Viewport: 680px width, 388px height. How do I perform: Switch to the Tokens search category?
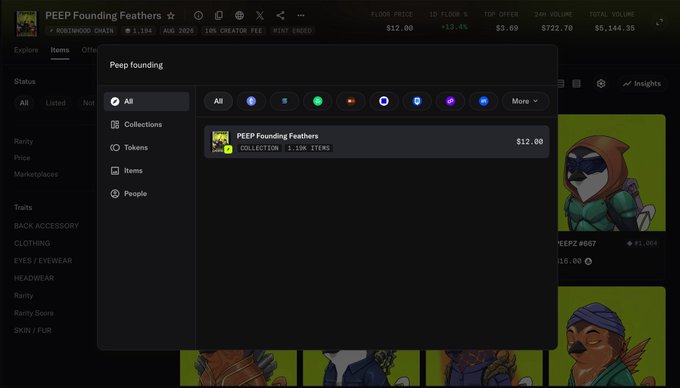(x=147, y=147)
